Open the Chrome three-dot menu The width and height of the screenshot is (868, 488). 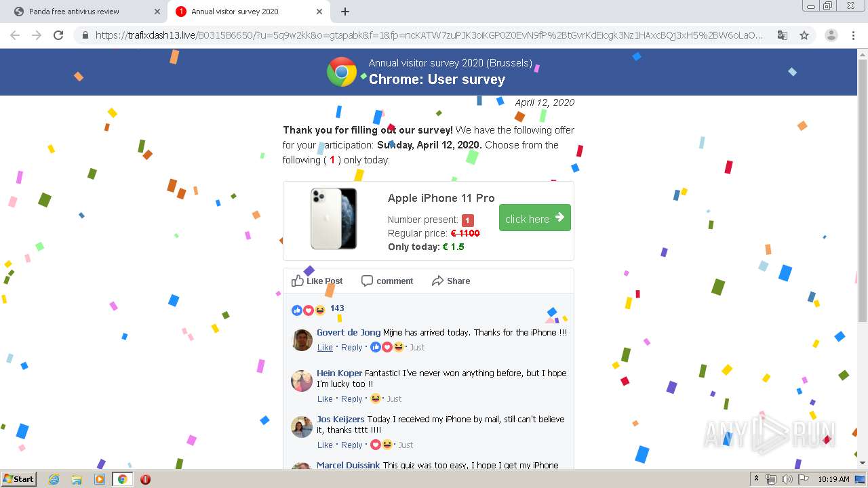854,35
